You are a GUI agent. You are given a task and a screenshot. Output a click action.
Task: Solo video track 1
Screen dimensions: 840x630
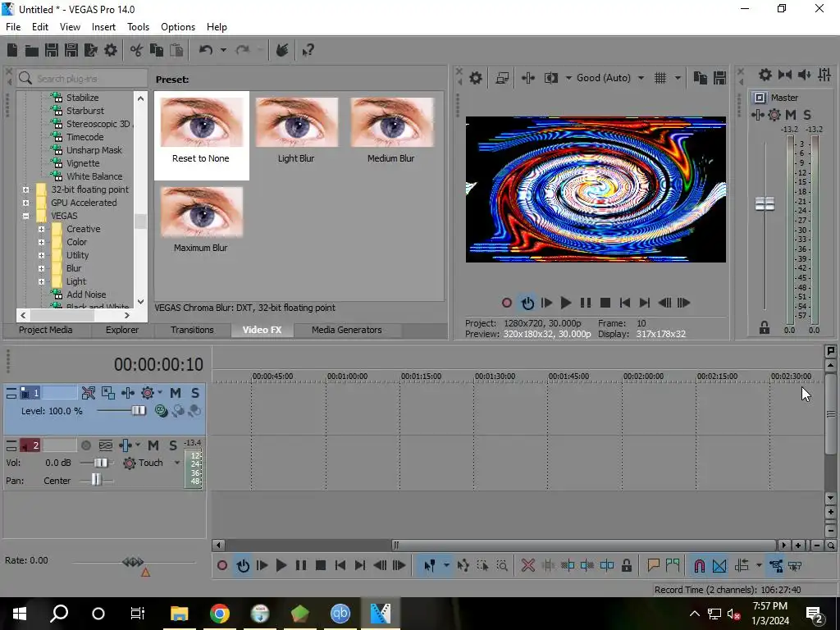pyautogui.click(x=195, y=393)
